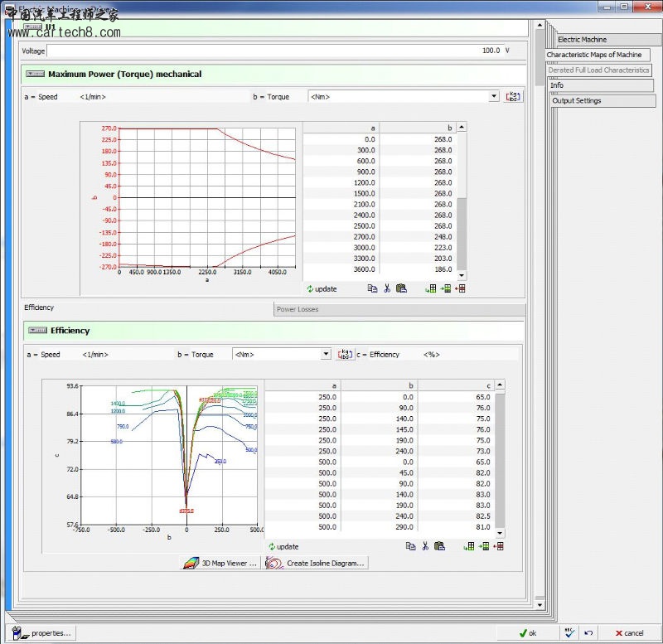
Task: Click the spell-check checkmark icon near ok
Action: [569, 632]
